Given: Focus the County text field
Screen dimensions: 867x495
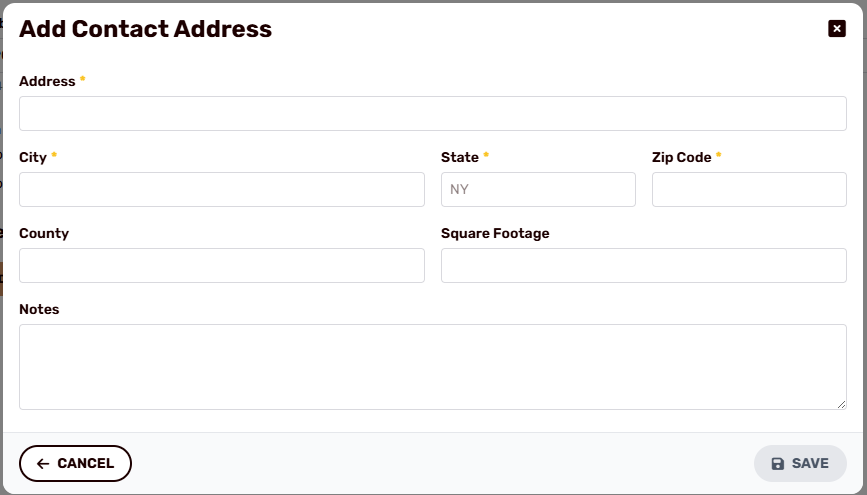Looking at the screenshot, I should click(222, 265).
